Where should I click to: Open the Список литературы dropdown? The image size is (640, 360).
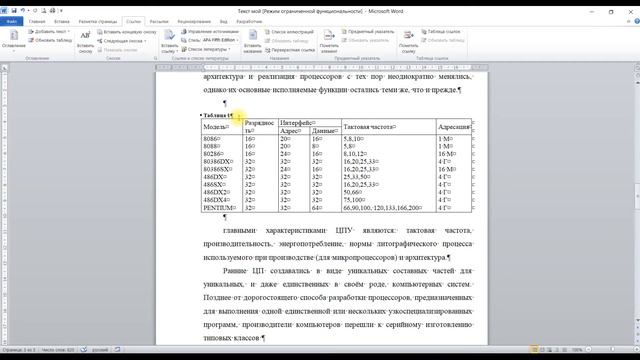pos(206,49)
